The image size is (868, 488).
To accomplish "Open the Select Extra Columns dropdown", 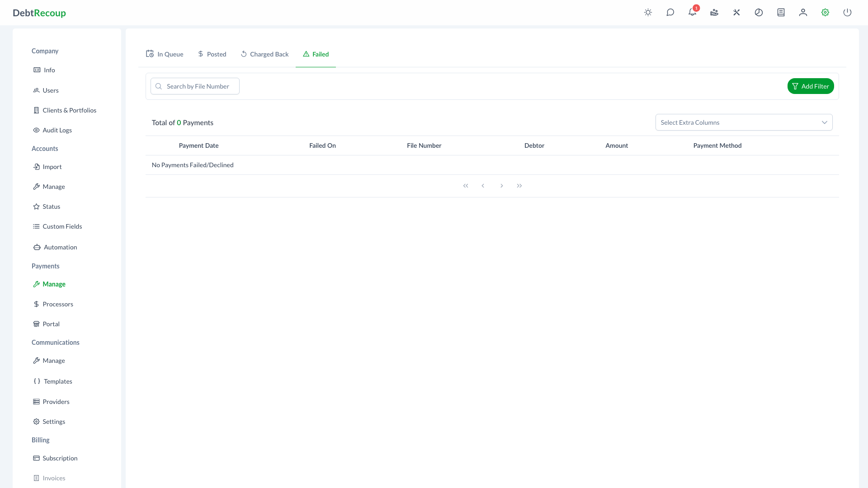I will pyautogui.click(x=744, y=122).
